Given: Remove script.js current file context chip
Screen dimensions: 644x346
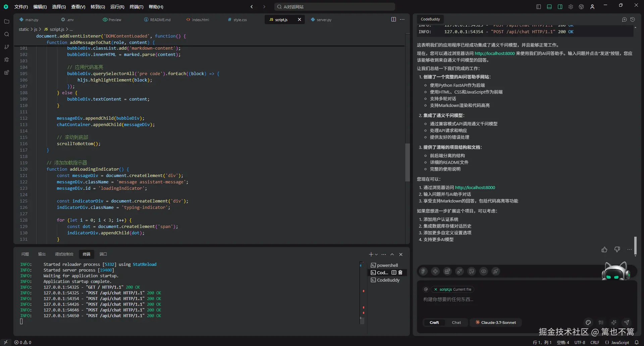Looking at the screenshot, I should click(x=436, y=289).
